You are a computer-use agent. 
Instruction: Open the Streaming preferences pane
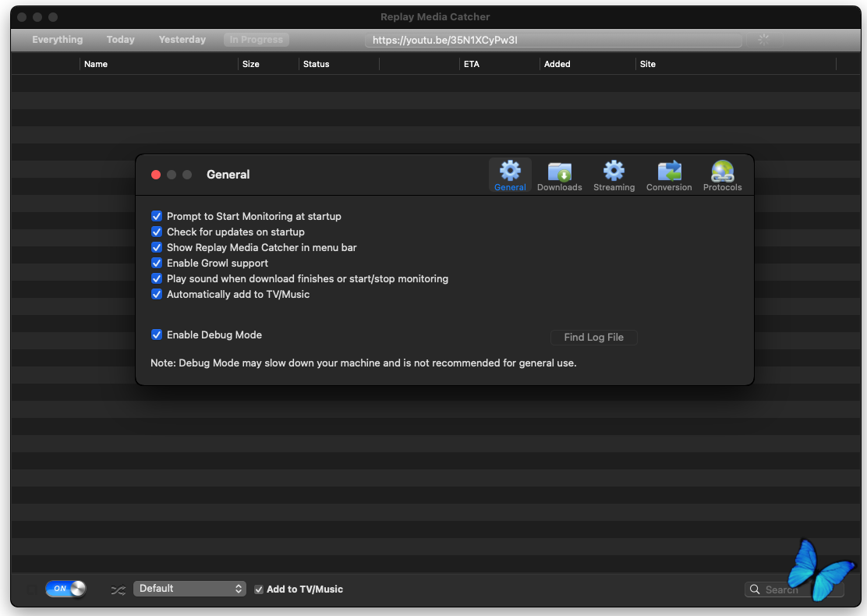[x=614, y=176]
